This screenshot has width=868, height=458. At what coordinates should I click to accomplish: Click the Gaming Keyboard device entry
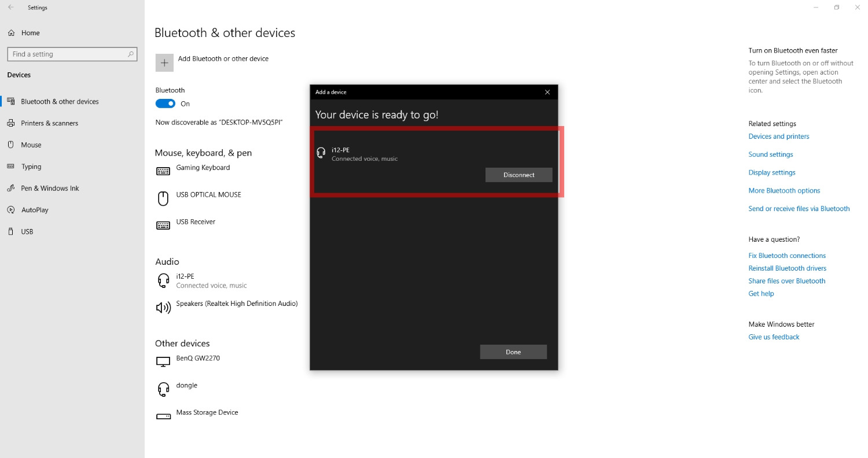(x=203, y=168)
